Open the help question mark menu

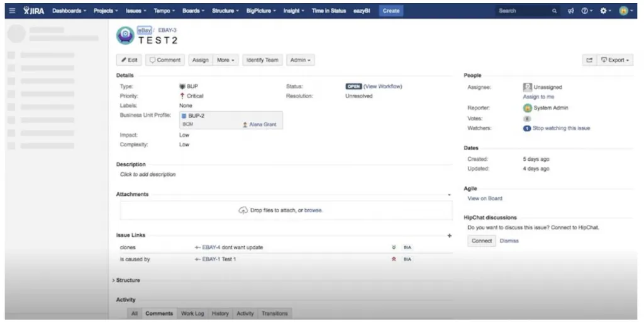coord(587,11)
